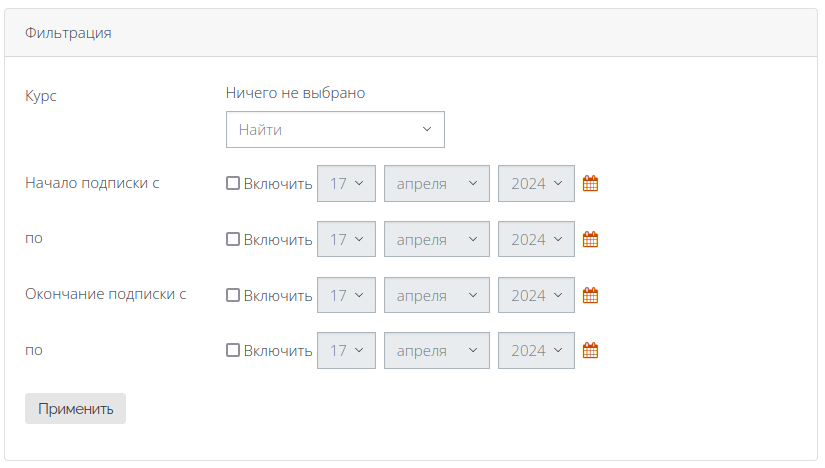
Task: Open year dropdown in first по row
Action: click(536, 239)
